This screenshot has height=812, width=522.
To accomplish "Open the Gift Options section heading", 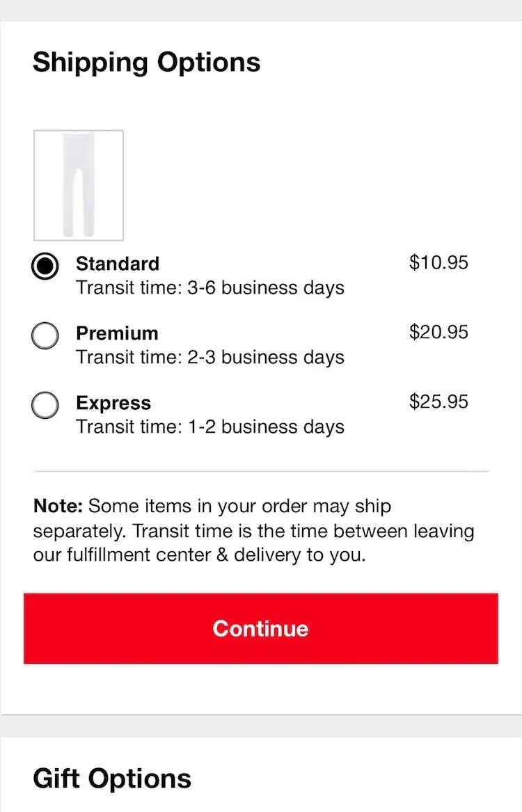I will pos(111,778).
